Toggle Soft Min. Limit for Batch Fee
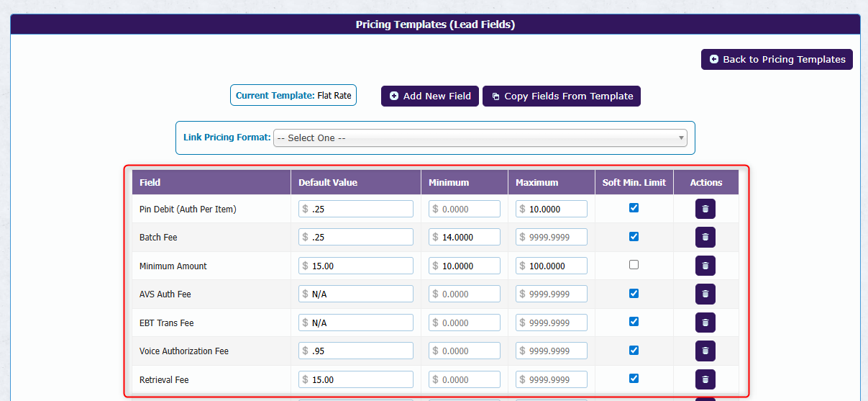The width and height of the screenshot is (868, 401). (x=634, y=236)
